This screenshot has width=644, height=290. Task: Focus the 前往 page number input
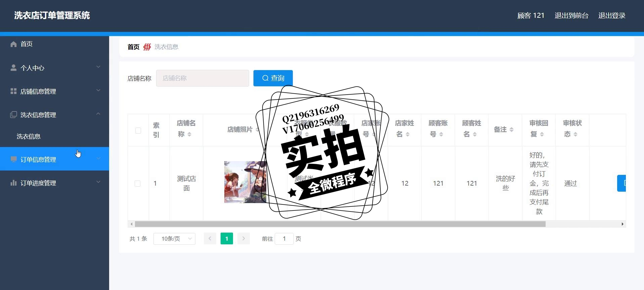coord(284,239)
